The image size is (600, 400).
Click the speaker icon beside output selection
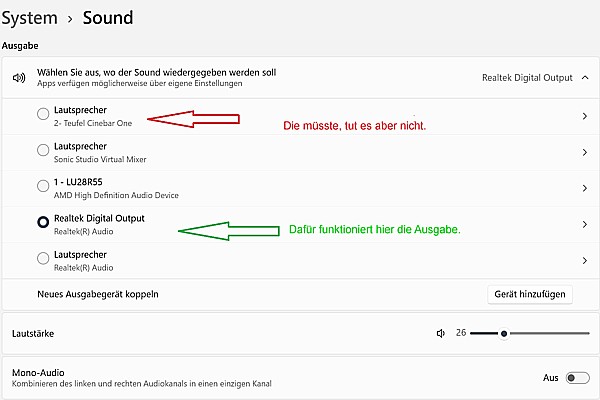[19, 78]
